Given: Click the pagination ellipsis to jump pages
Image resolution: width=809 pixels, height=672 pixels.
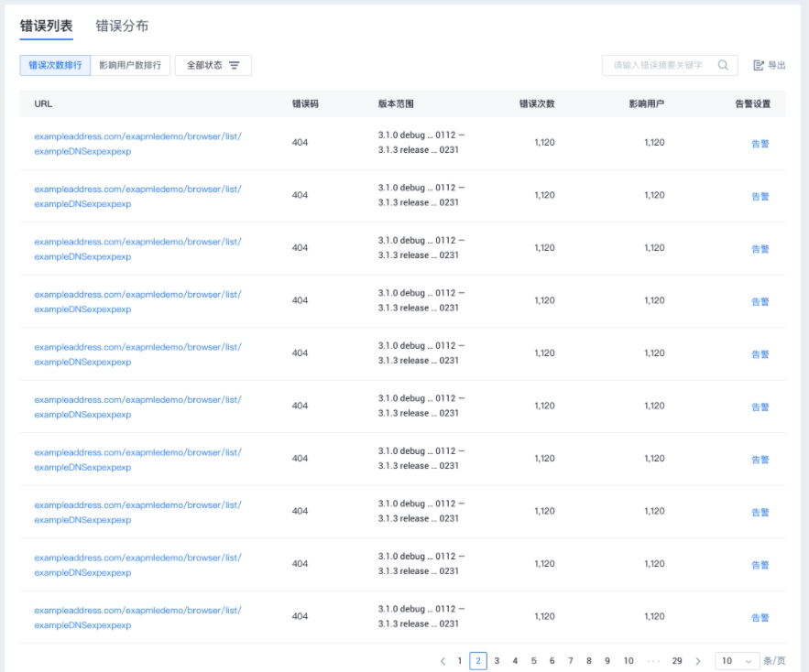Looking at the screenshot, I should click(653, 661).
